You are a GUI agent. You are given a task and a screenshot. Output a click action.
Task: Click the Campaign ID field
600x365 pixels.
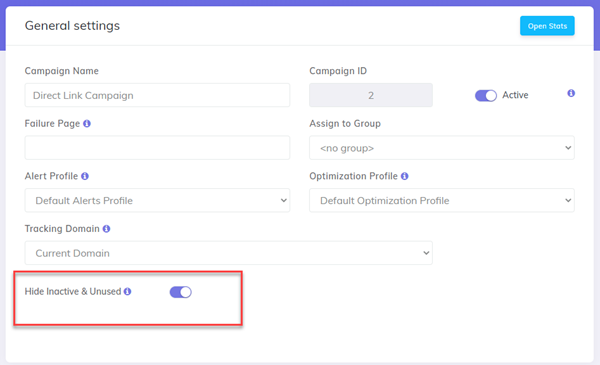pos(371,95)
